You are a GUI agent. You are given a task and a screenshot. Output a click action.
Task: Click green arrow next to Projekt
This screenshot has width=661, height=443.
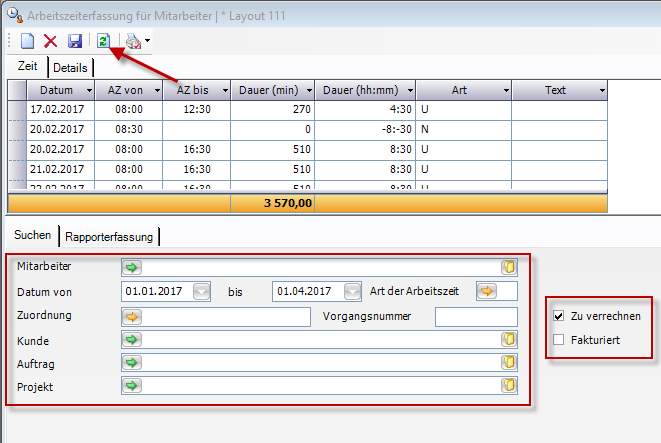point(132,385)
